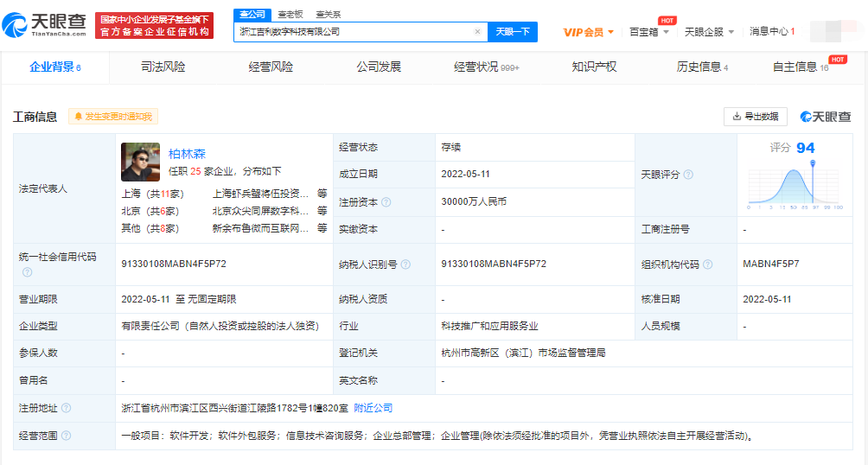This screenshot has height=465, width=868.
Task: Click help icon next to 纳税人识别号
Action: pyautogui.click(x=405, y=264)
